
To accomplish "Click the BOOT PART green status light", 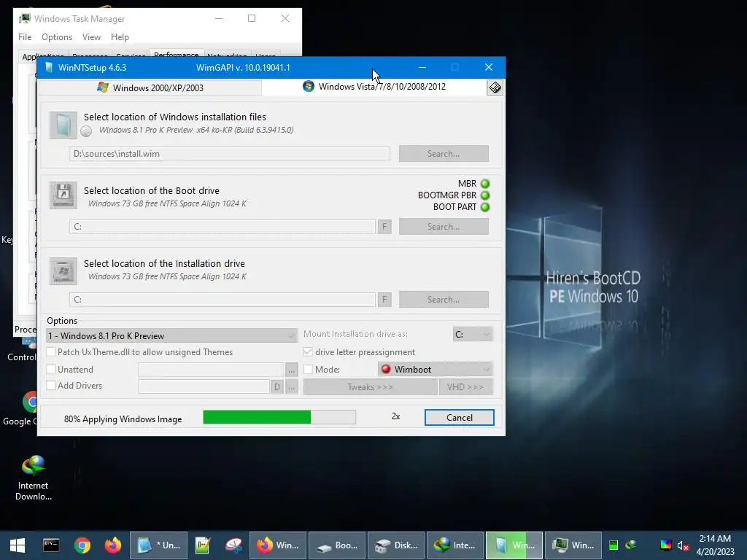I will (485, 207).
